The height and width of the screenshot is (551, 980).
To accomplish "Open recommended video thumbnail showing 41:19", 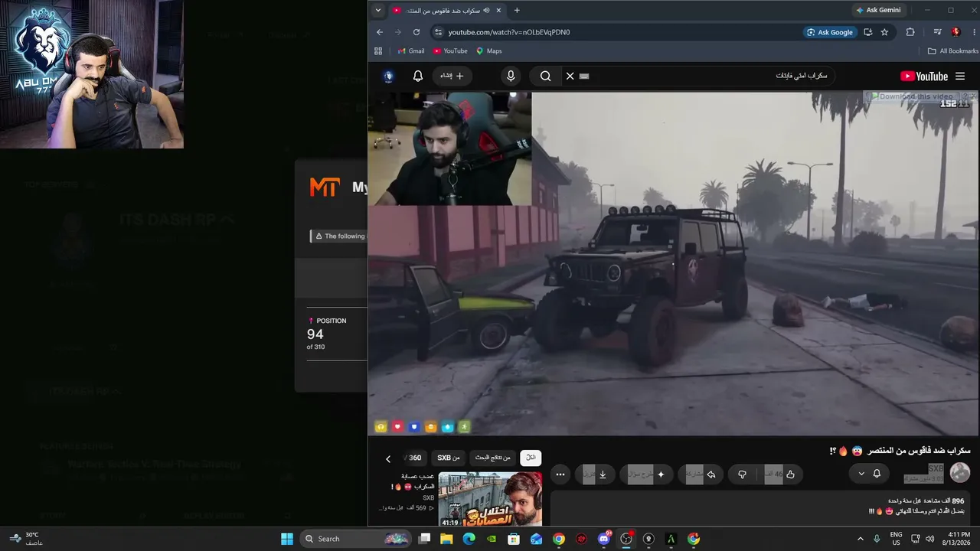I will (490, 500).
